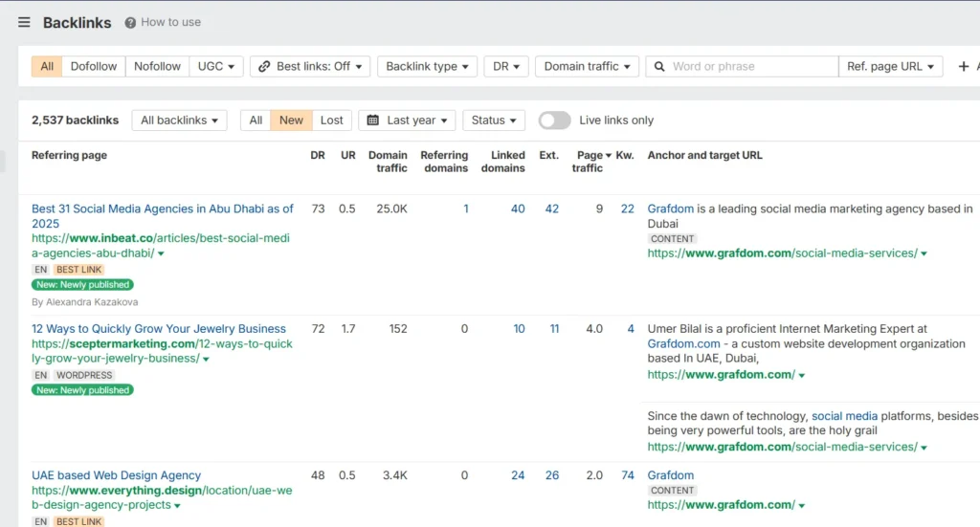980x527 pixels.
Task: Click linked domains value 10
Action: [x=519, y=329]
